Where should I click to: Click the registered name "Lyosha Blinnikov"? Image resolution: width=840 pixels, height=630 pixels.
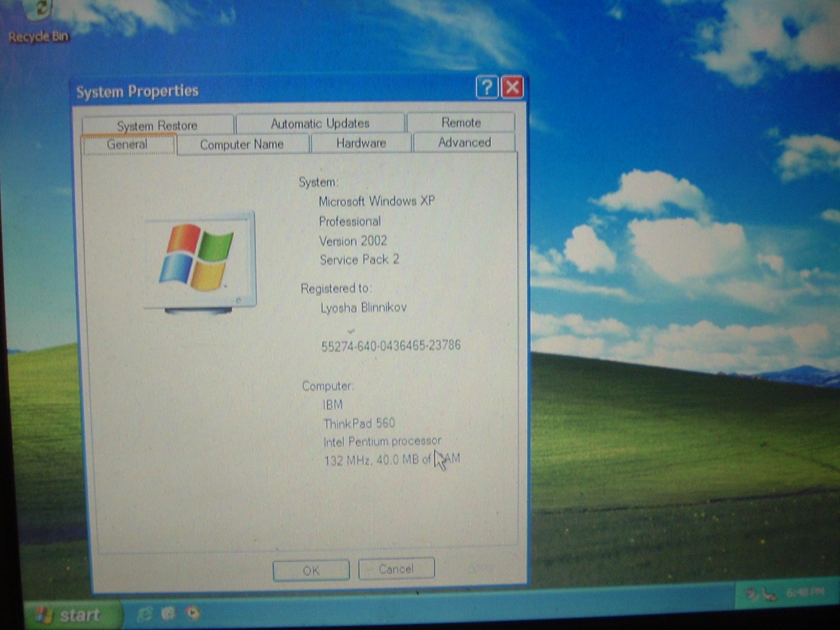click(x=364, y=307)
